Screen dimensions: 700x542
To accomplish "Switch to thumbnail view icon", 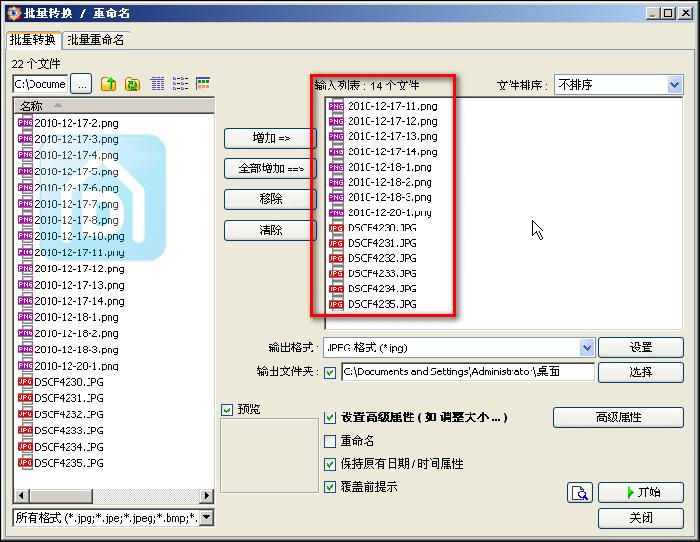I will tap(203, 83).
